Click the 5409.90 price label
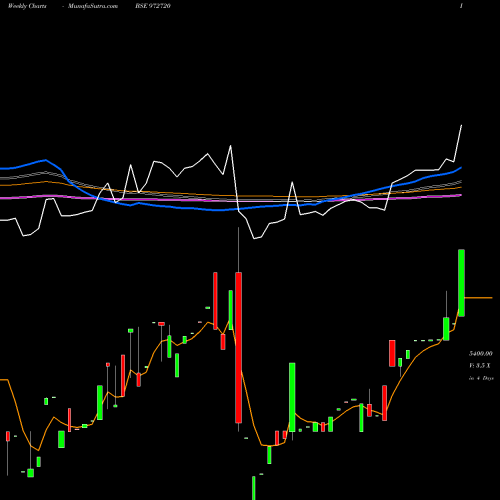500x500 pixels. [x=481, y=353]
